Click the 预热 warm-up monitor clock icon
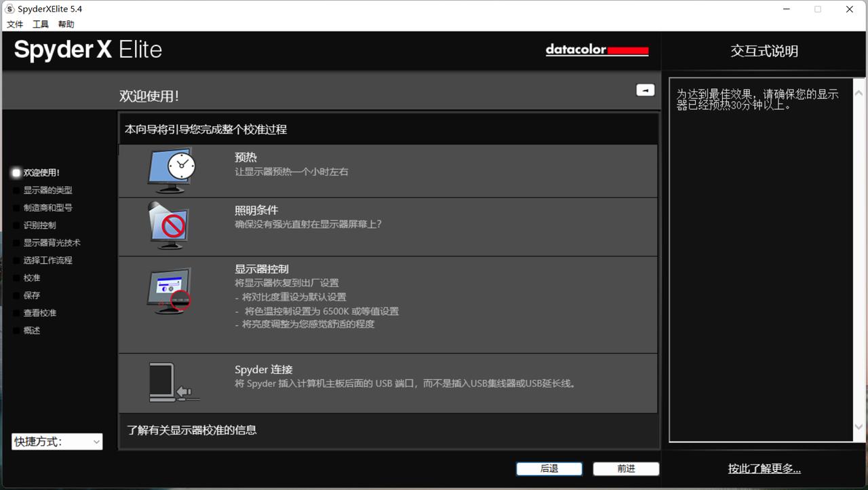Image resolution: width=868 pixels, height=490 pixels. [x=172, y=168]
